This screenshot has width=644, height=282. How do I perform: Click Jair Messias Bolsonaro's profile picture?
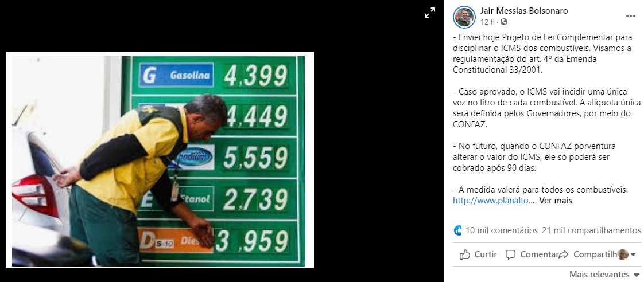(x=464, y=17)
